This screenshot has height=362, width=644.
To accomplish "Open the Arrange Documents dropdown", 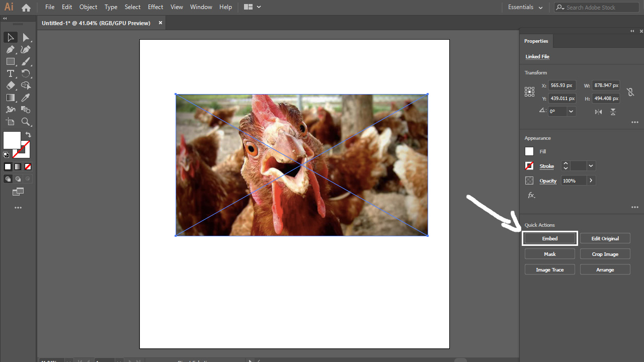I will click(x=253, y=7).
